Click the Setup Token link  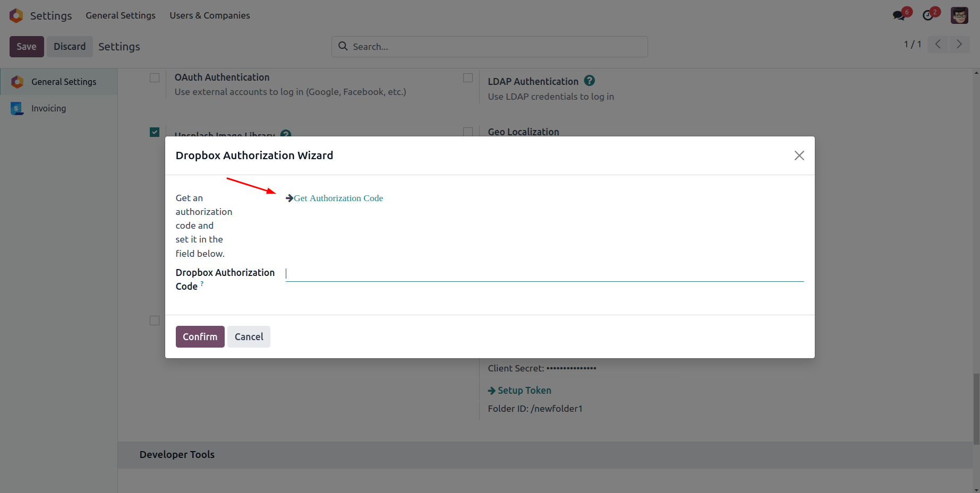click(524, 391)
